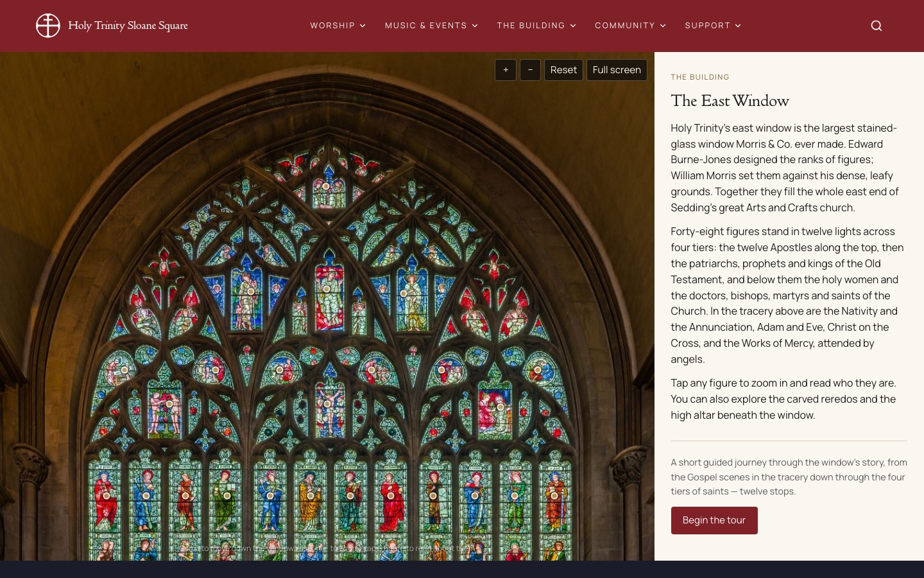Expand The Building menu chevron
Viewport: 924px width, 578px height.
click(573, 26)
